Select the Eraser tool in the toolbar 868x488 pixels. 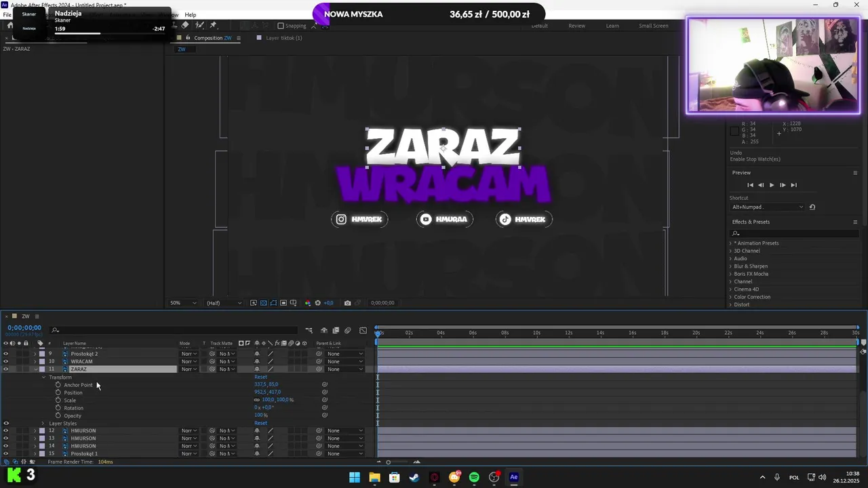(185, 25)
